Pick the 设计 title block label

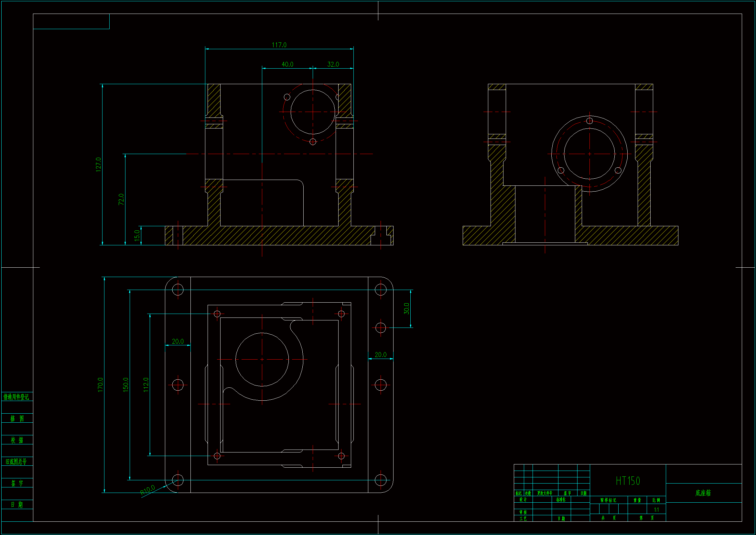523,500
